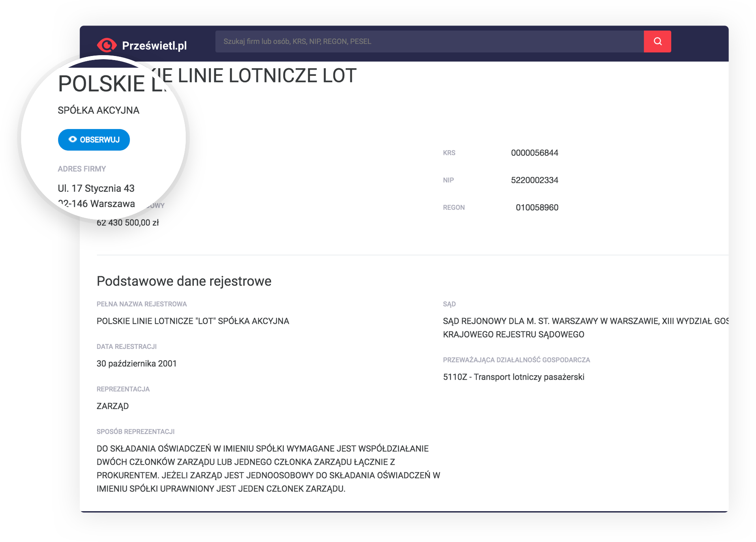The image size is (756, 542).
Task: Click the 5110Z Transport lotniczy pasażerski entry
Action: point(513,377)
